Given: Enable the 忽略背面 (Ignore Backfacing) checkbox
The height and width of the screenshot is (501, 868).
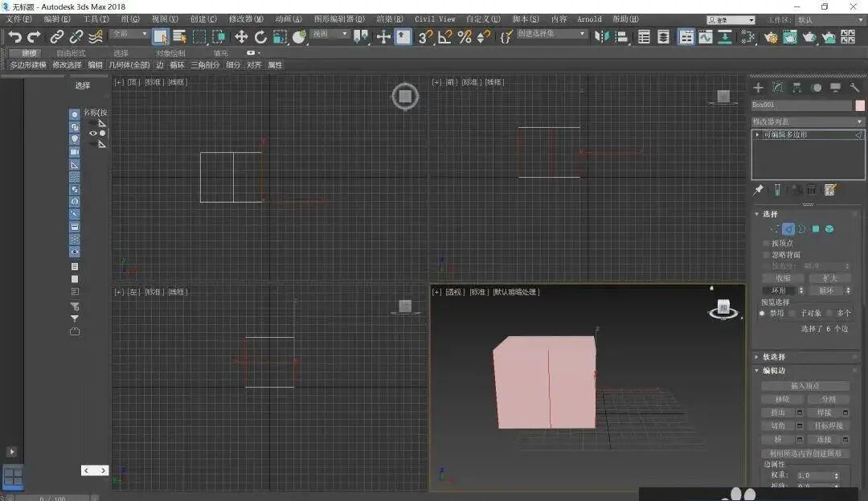Looking at the screenshot, I should point(766,255).
